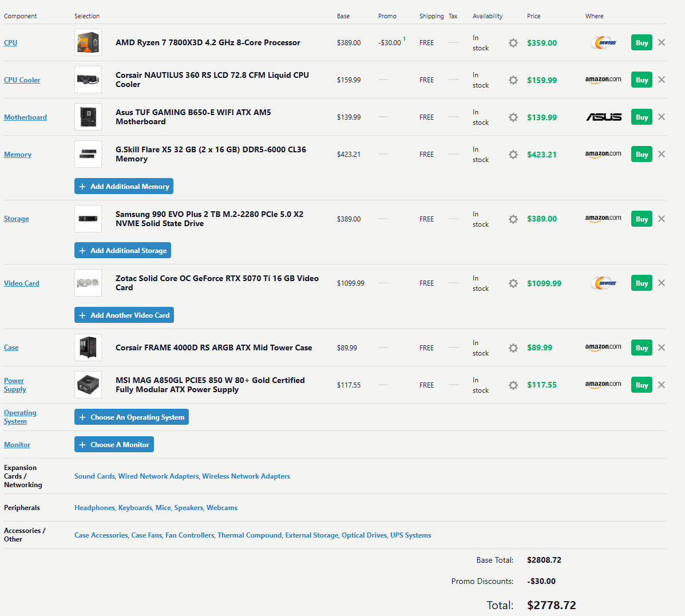Open the MSI power supply thumbnail
The image size is (685, 616).
click(x=88, y=385)
